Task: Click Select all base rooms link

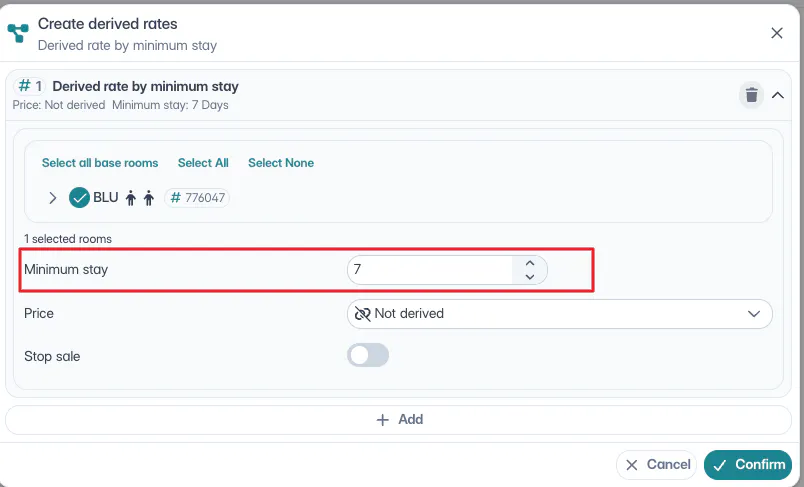Action: click(x=100, y=163)
